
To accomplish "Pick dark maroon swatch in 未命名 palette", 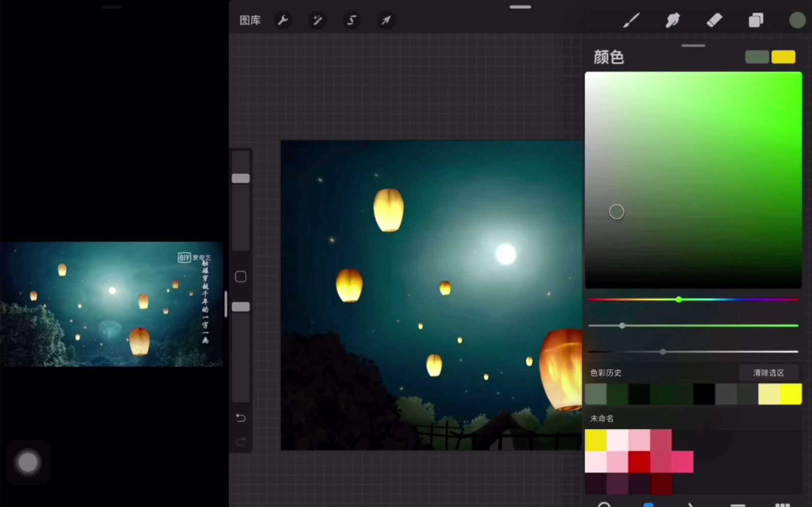I will (661, 484).
